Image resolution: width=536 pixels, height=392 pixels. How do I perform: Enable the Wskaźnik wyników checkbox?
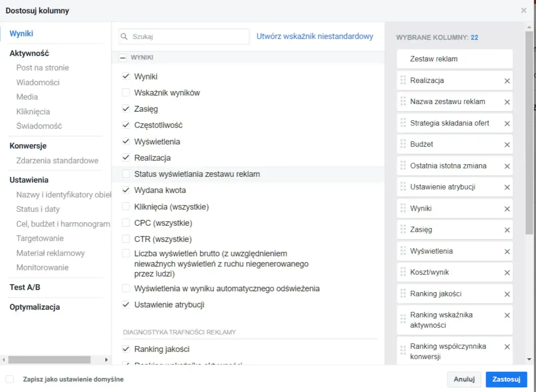(126, 93)
